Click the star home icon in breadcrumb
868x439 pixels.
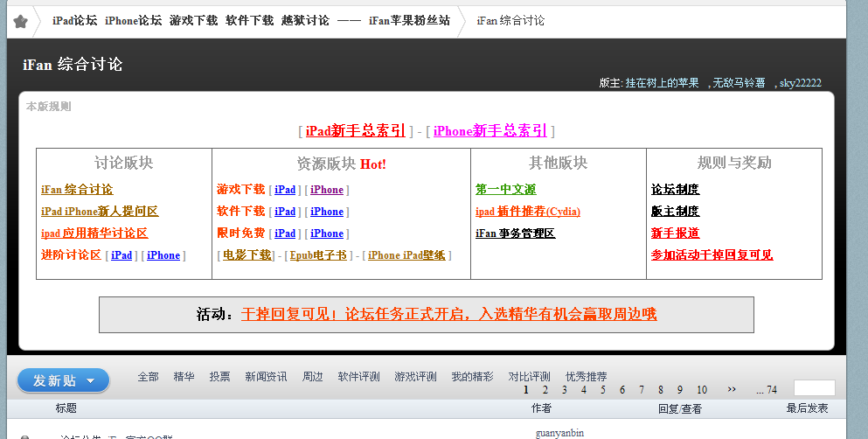point(20,22)
